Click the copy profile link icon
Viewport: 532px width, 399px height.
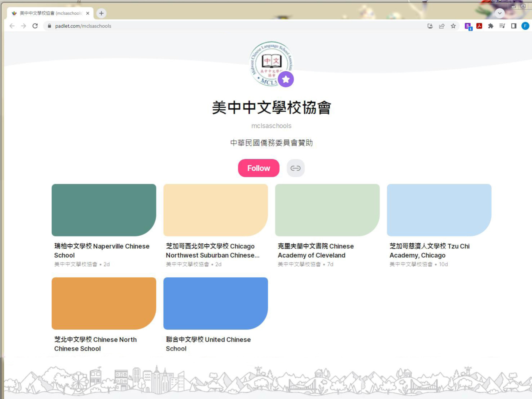(x=295, y=168)
